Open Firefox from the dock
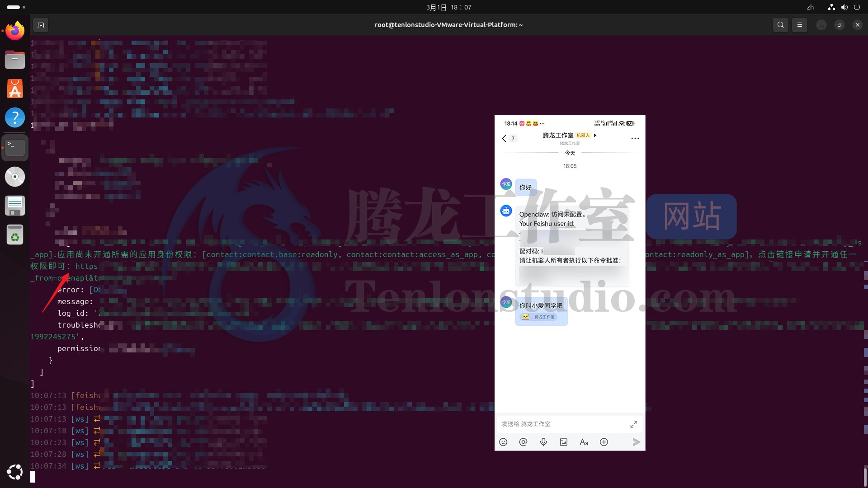This screenshot has height=488, width=868. coord(15,31)
